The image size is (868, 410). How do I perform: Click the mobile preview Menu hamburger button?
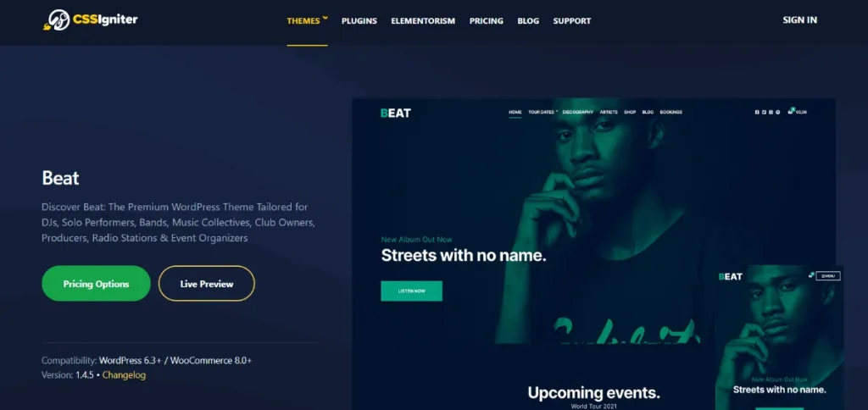click(828, 275)
